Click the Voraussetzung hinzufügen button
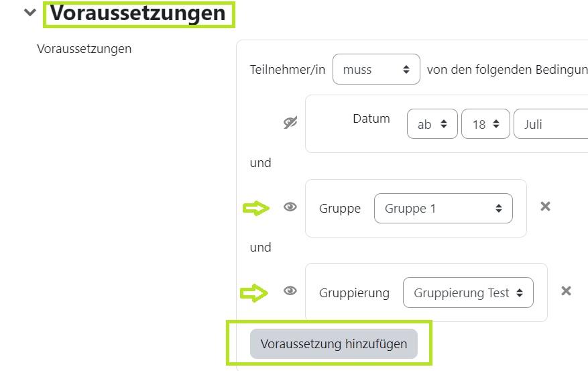The image size is (588, 371). [333, 344]
